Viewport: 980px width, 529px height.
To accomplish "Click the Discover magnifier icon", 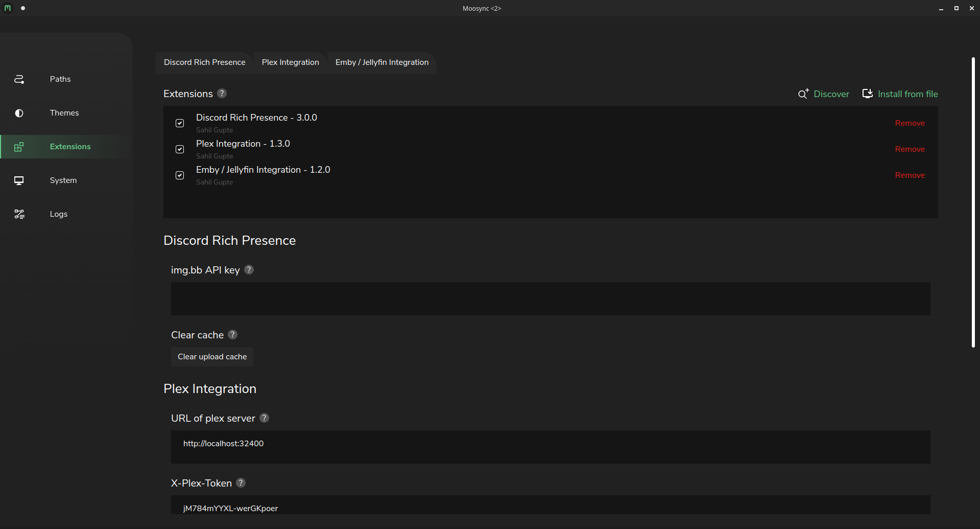I will click(x=803, y=94).
